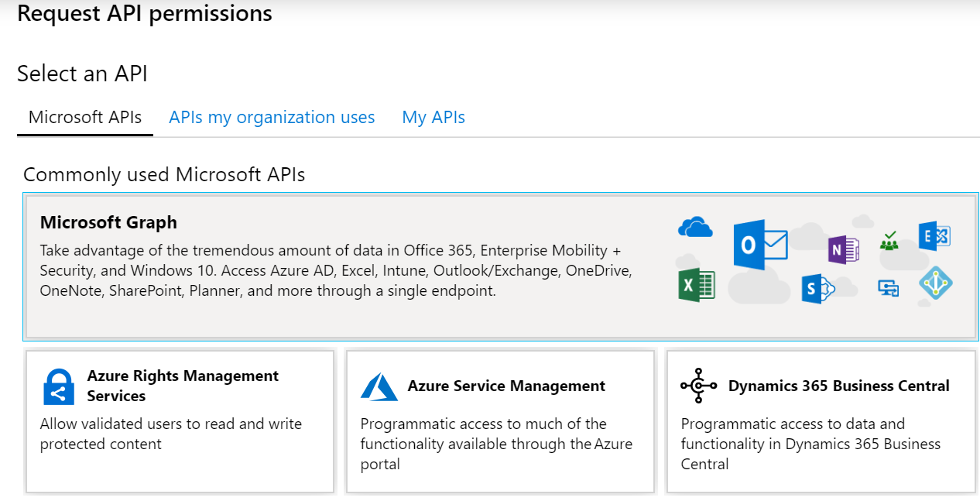This screenshot has height=501, width=980.
Task: Click the Azure Rights Management lock icon
Action: click(59, 386)
